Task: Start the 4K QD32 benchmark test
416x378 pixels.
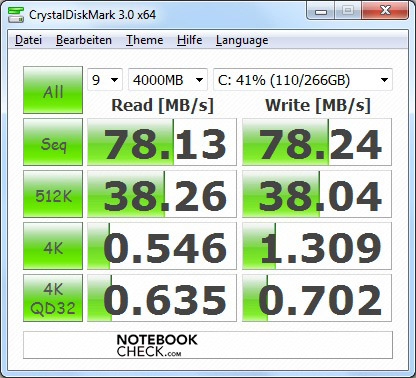Action: coord(53,298)
